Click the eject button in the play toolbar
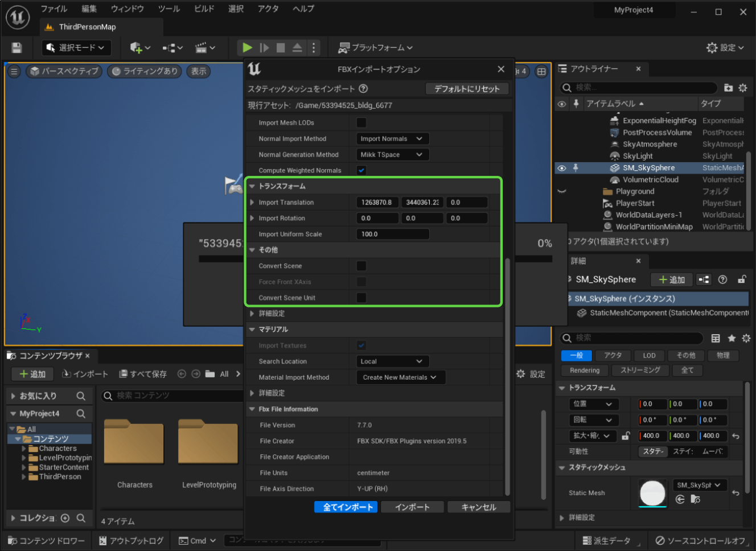 click(x=297, y=48)
